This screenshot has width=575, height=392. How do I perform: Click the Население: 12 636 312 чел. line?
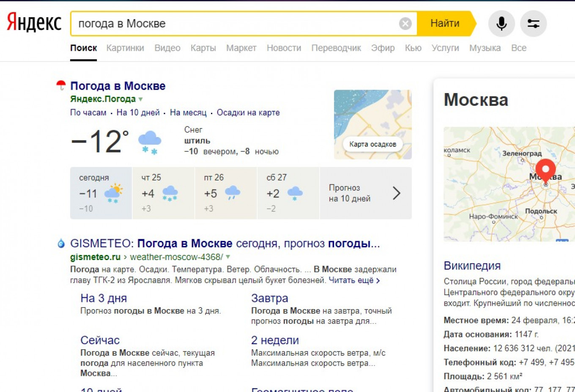[509, 348]
